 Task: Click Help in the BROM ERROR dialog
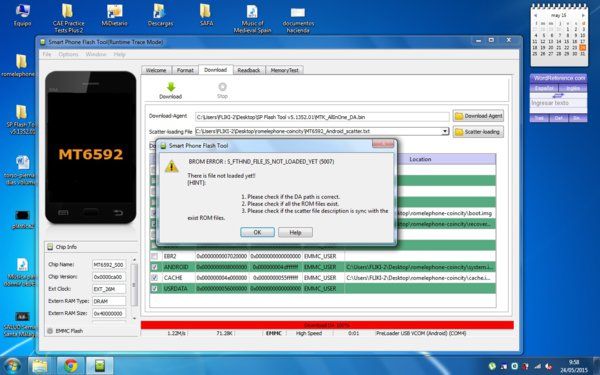(295, 232)
